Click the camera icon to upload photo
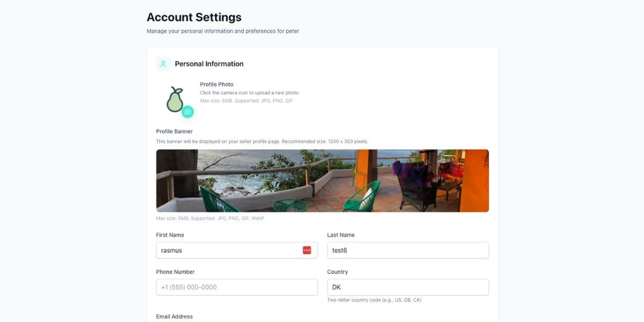Screen dimensions: 644x322 pyautogui.click(x=187, y=112)
